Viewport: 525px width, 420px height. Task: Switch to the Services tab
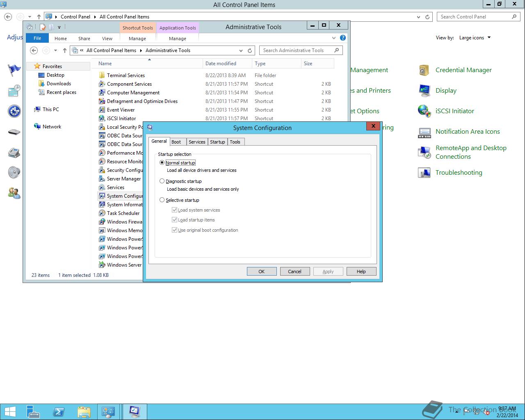point(197,142)
